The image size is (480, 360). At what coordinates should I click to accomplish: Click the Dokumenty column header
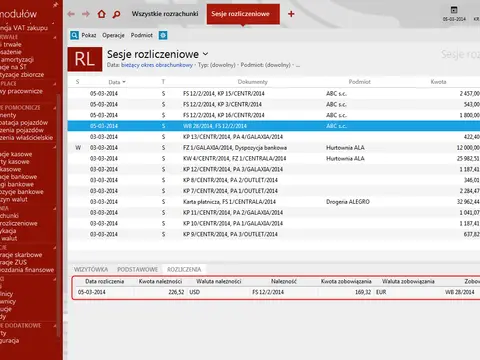[x=252, y=82]
